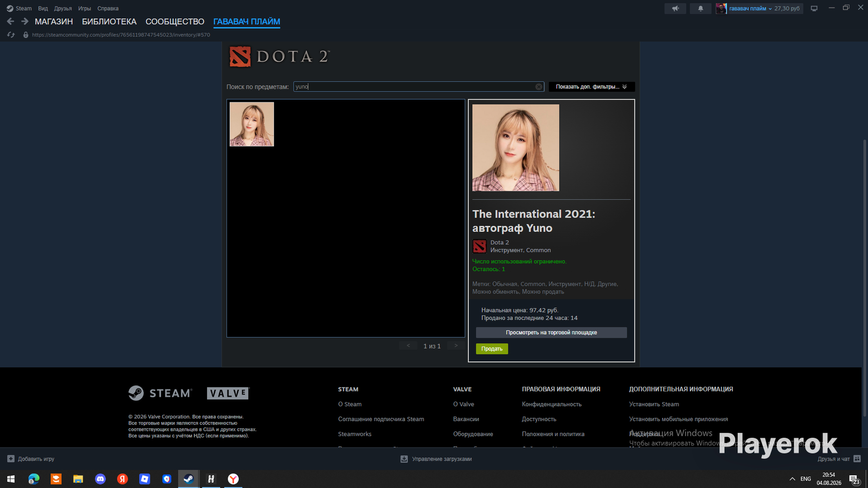Click the small Dota 2 icon in item details
The image size is (868, 488).
pyautogui.click(x=479, y=246)
